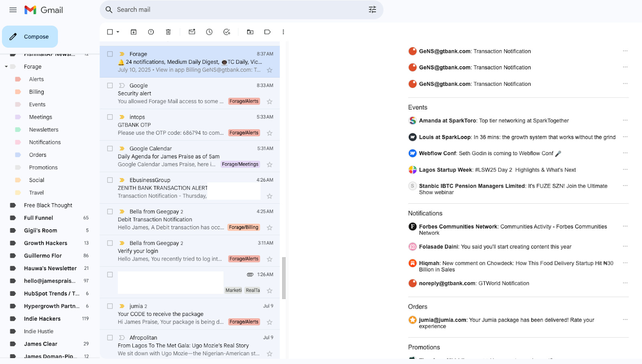Click the Delete trash toolbar icon
Screen dimensions: 642x364
click(x=168, y=32)
